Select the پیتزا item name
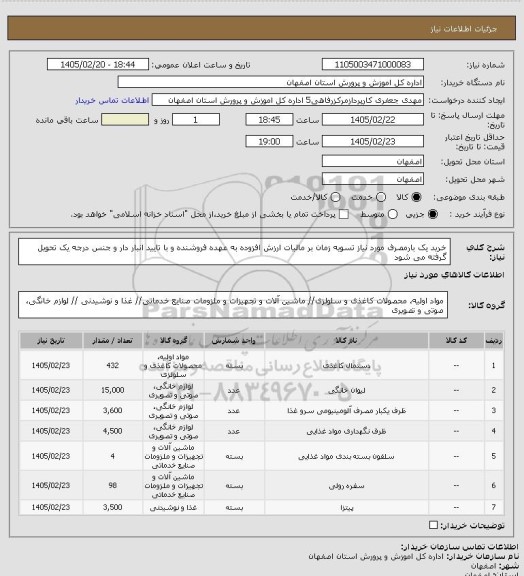The height and width of the screenshot is (576, 524). point(347,508)
